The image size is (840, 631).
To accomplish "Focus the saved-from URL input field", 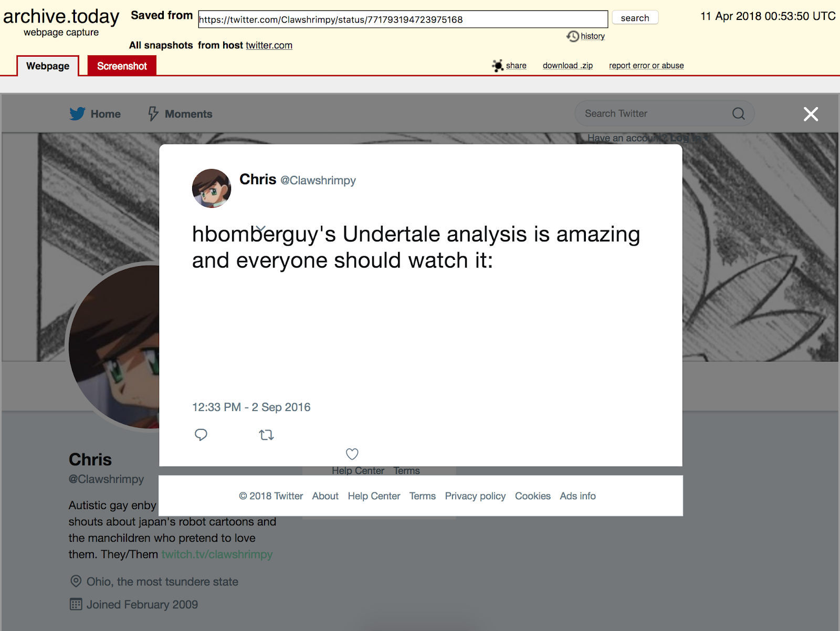I will (x=403, y=19).
